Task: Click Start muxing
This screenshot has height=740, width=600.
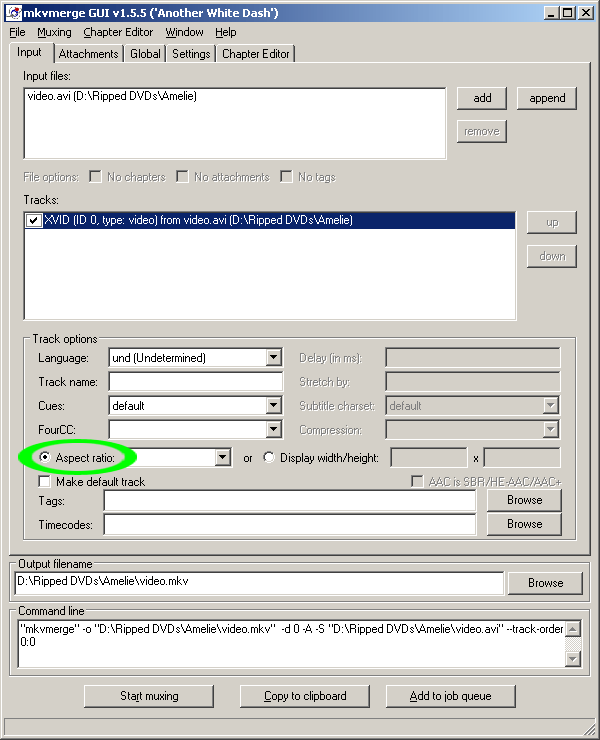Action: pyautogui.click(x=149, y=696)
